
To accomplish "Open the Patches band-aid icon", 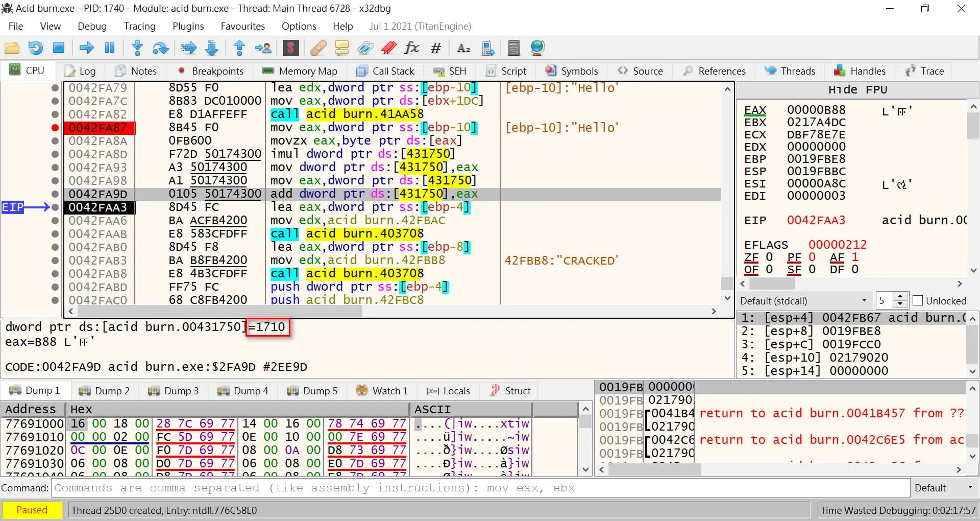I will 318,48.
